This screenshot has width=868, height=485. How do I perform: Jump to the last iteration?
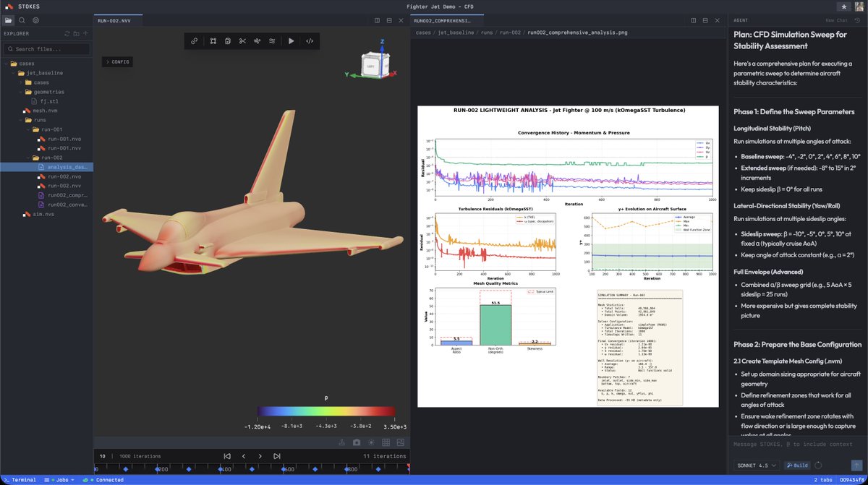277,456
